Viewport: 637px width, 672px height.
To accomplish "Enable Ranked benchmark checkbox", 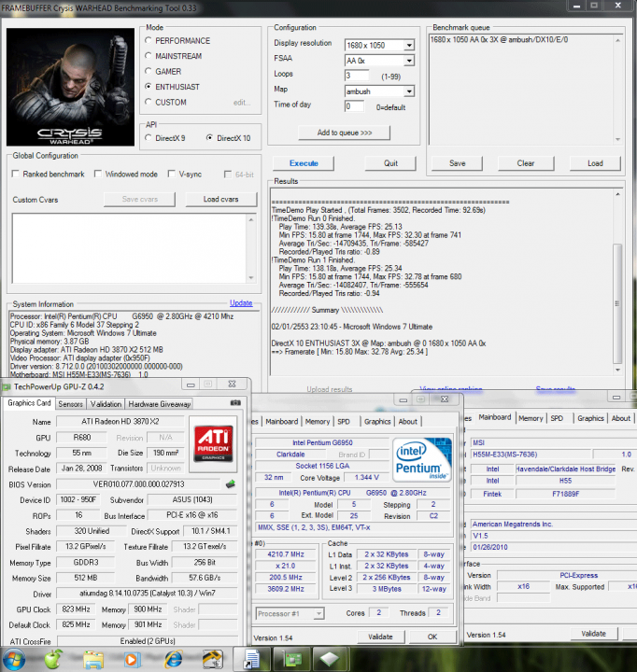I will 16,174.
